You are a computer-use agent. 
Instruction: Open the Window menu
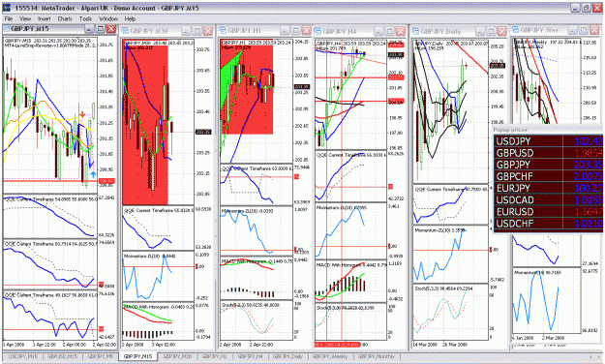click(x=108, y=18)
